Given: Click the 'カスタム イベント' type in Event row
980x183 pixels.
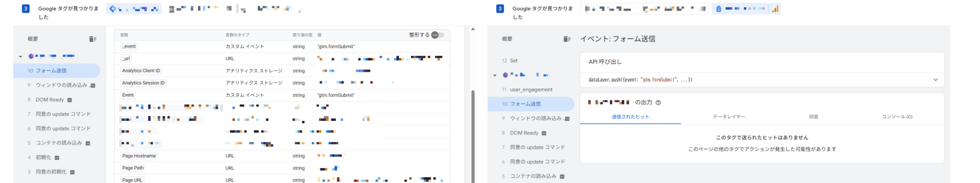Looking at the screenshot, I should click(x=245, y=95).
